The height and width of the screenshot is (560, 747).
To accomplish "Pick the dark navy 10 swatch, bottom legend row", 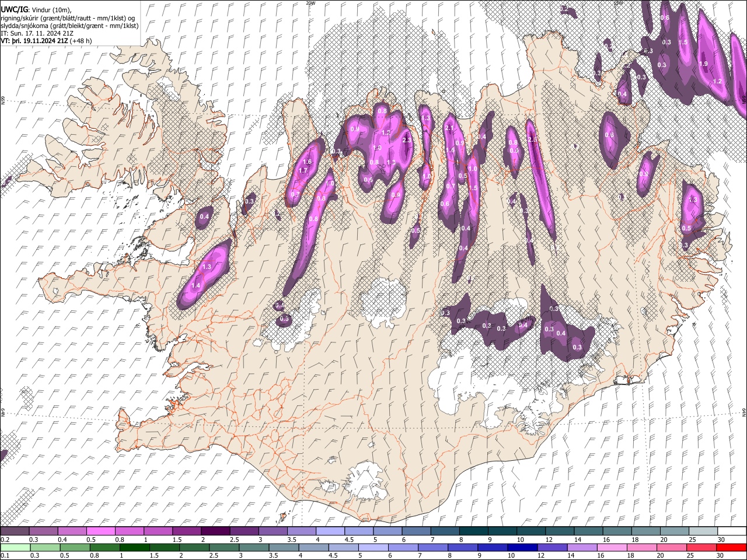I will [x=522, y=547].
